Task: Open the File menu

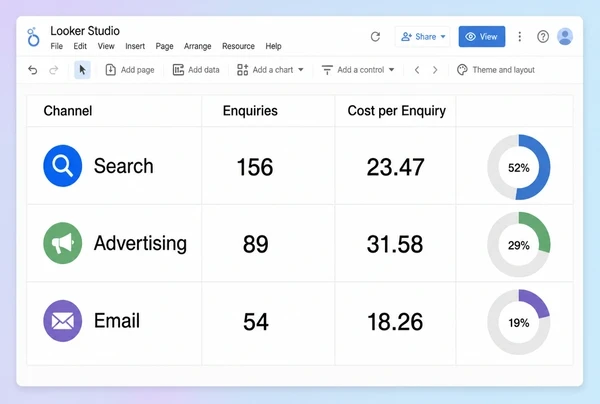Action: tap(57, 46)
